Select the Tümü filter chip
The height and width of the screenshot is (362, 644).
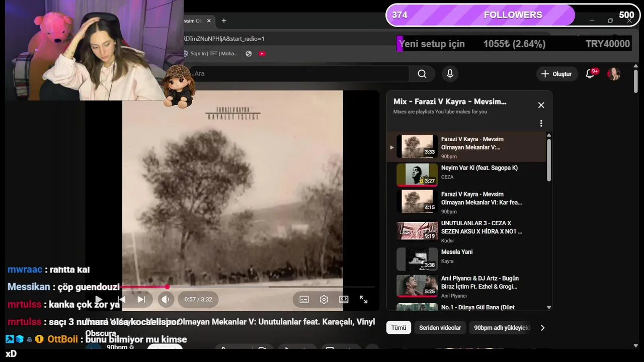coord(398,328)
